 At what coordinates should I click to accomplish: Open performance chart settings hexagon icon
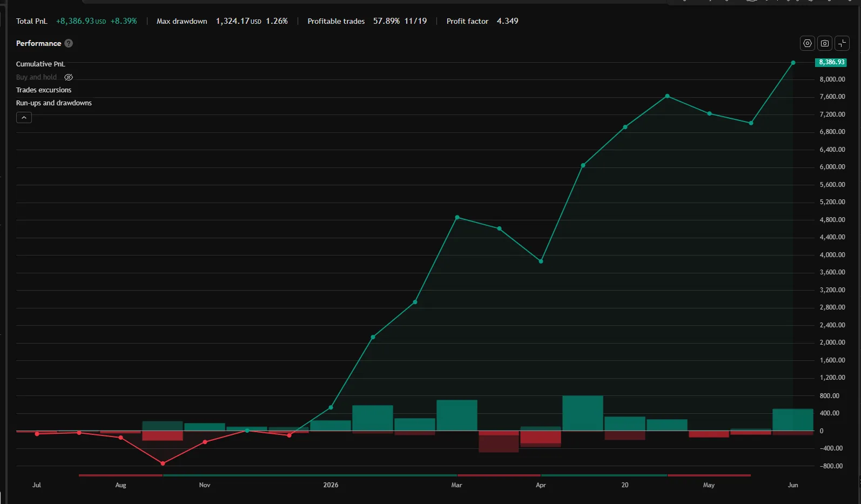tap(808, 43)
